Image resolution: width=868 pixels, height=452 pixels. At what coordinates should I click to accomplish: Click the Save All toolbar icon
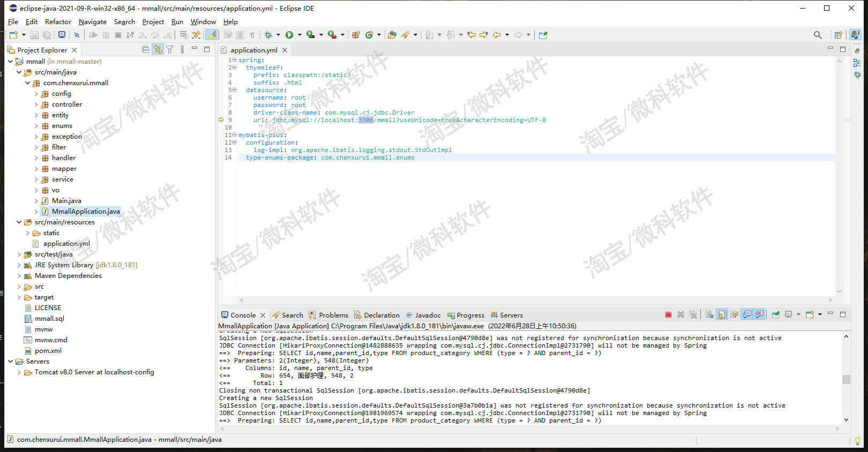47,35
